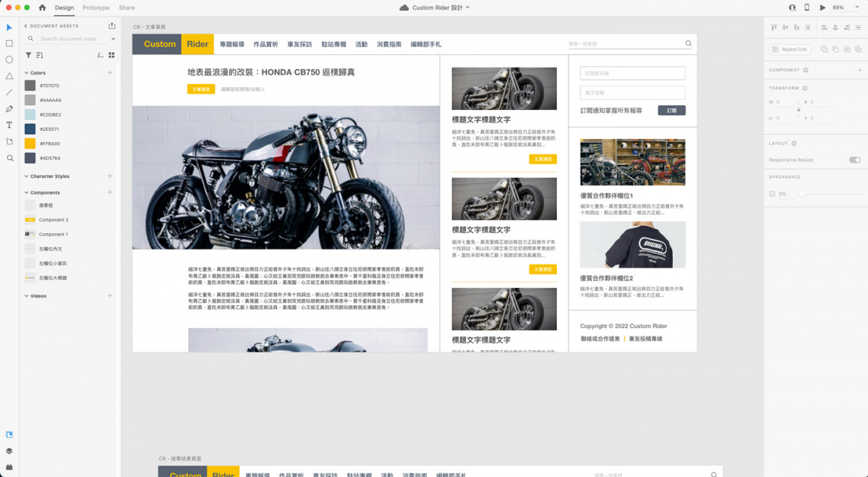
Task: Select the #C0DBE2 light blue swatch
Action: [x=30, y=114]
